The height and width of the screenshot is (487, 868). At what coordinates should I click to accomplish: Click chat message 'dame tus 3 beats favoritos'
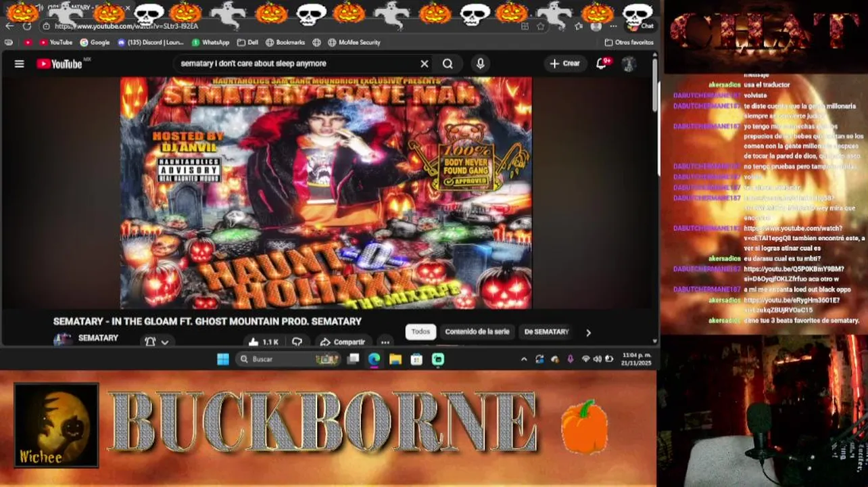[x=801, y=321]
